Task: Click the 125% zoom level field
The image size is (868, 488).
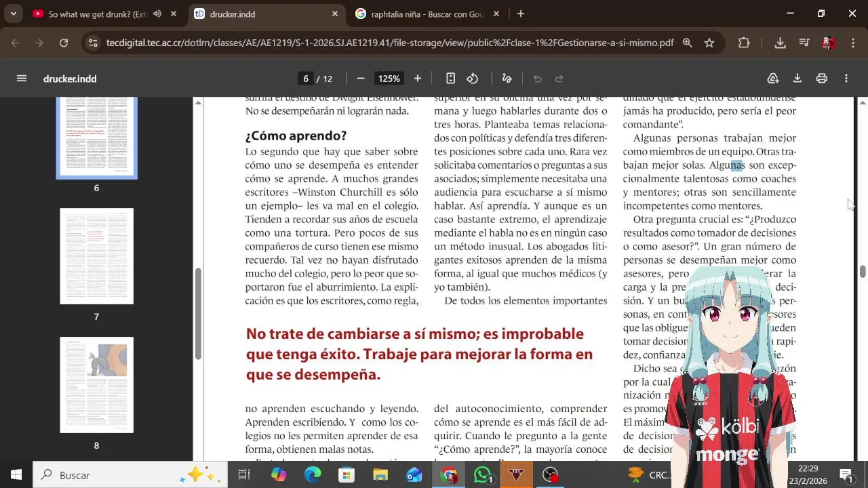Action: point(389,79)
